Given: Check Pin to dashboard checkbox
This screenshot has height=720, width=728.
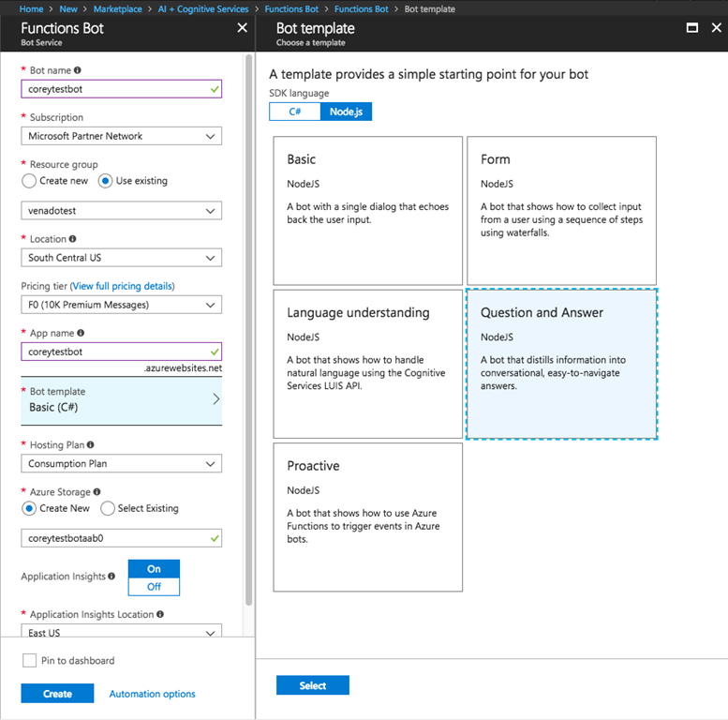Looking at the screenshot, I should pos(29,661).
